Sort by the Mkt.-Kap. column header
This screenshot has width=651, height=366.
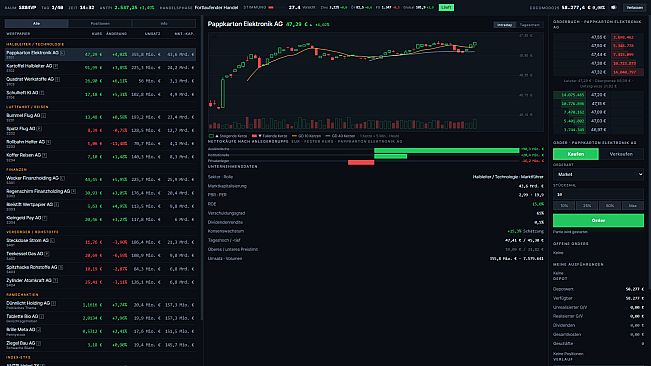tap(184, 34)
